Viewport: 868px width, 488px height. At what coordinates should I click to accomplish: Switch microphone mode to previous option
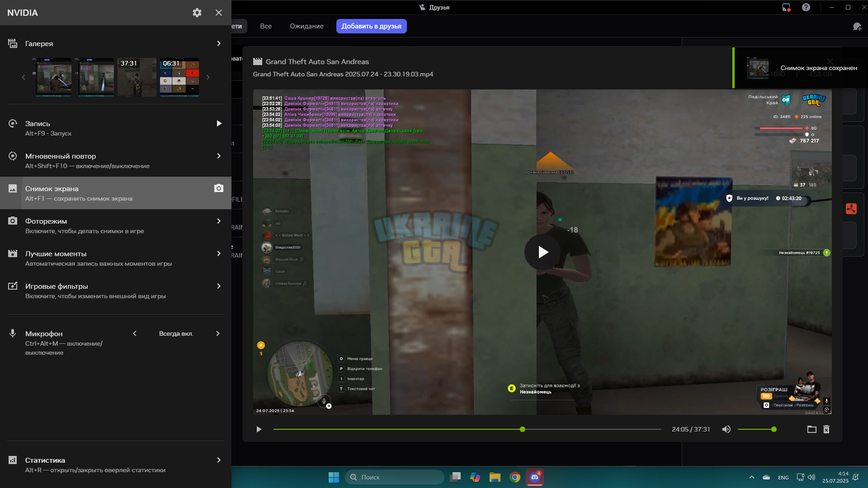135,333
